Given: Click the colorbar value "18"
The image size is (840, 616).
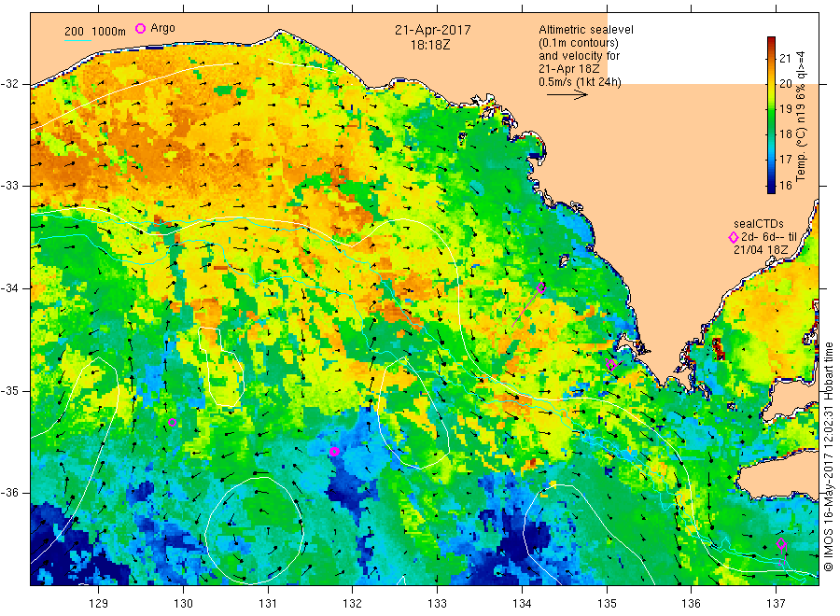Looking at the screenshot, I should (x=785, y=133).
